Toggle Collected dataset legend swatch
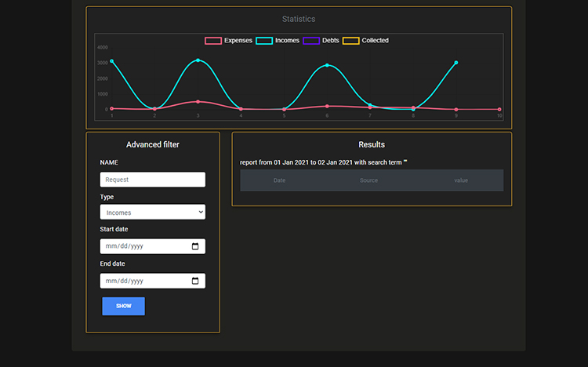Image resolution: width=588 pixels, height=367 pixels. tap(350, 41)
